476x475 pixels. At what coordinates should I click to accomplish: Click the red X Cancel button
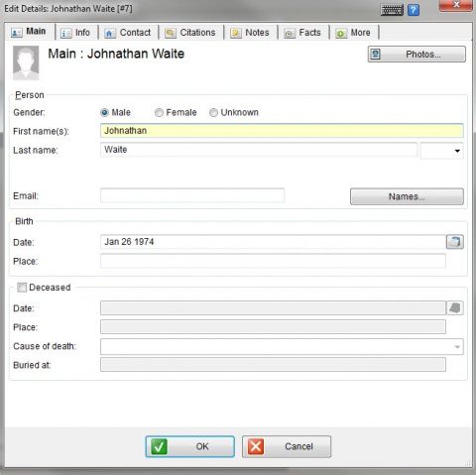pyautogui.click(x=287, y=446)
